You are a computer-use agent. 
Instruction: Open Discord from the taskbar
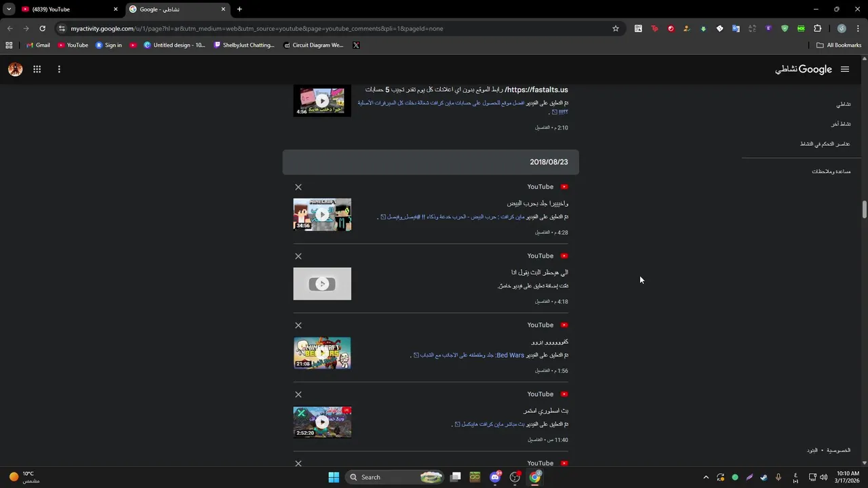496,477
